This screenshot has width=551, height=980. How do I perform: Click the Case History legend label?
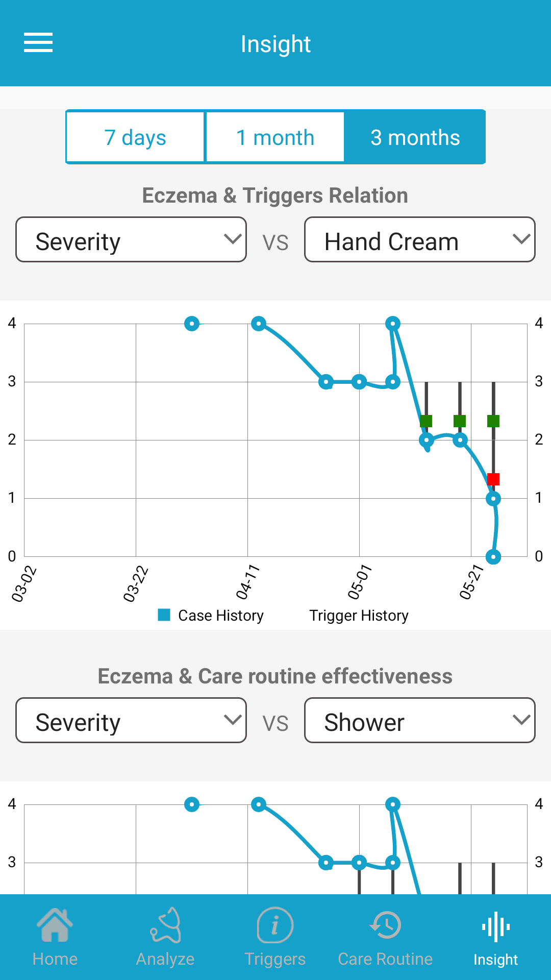pos(220,616)
